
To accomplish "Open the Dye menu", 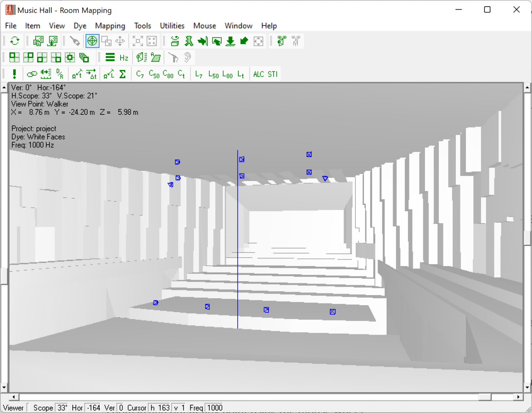I will [x=80, y=26].
